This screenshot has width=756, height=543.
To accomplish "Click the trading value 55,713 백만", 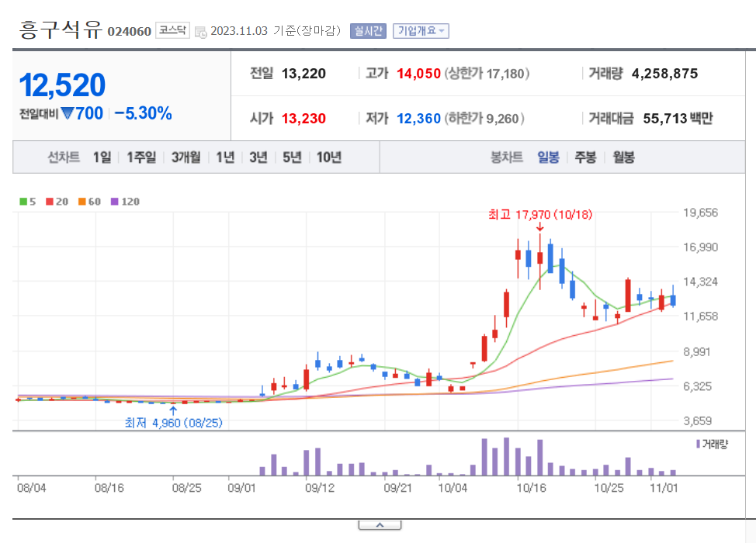I will click(678, 119).
